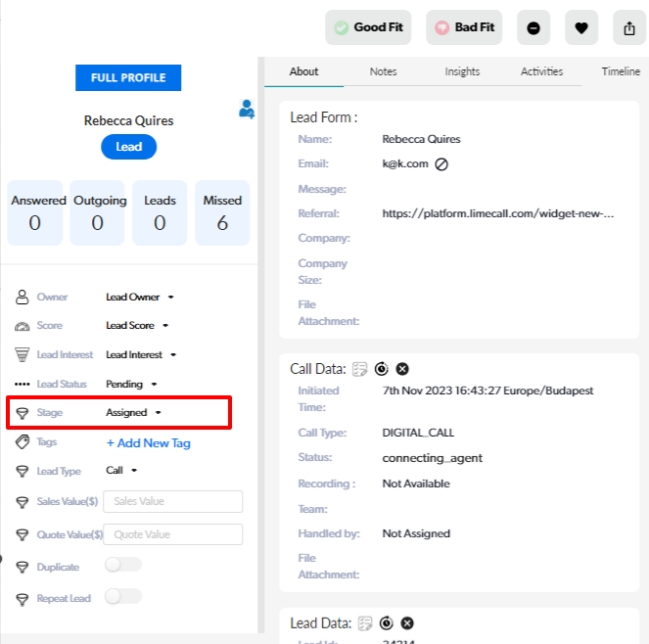Click the add user icon near name

247,110
